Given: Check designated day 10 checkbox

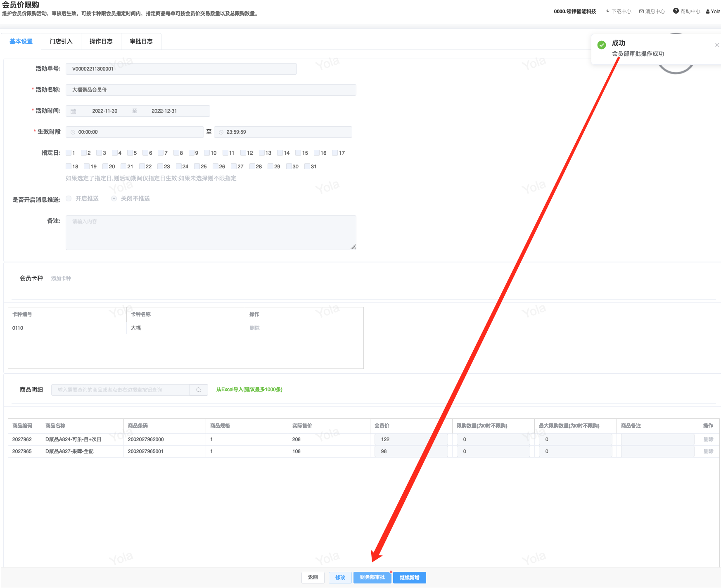Looking at the screenshot, I should click(x=207, y=153).
